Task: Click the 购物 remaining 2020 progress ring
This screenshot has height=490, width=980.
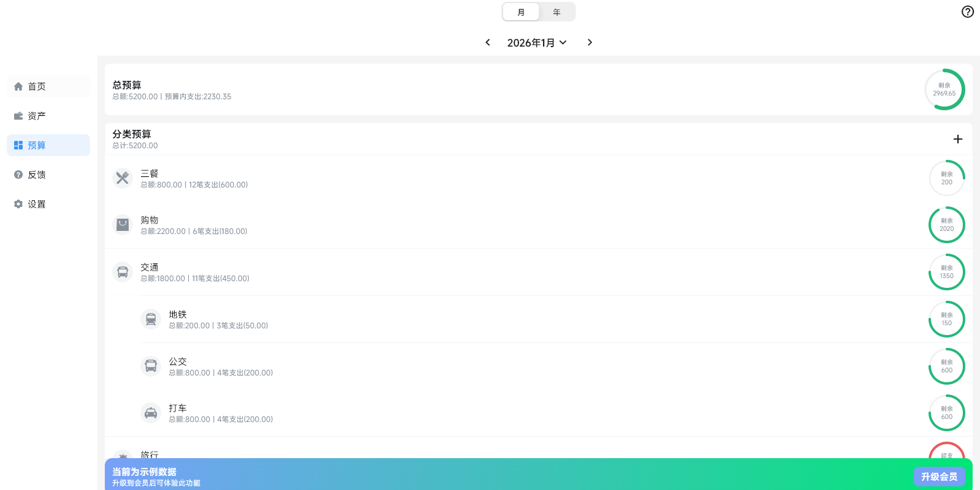Action: 946,225
